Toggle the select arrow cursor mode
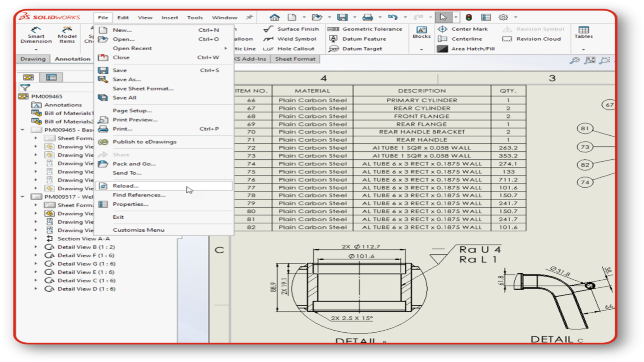This screenshot has height=362, width=644. [443, 17]
